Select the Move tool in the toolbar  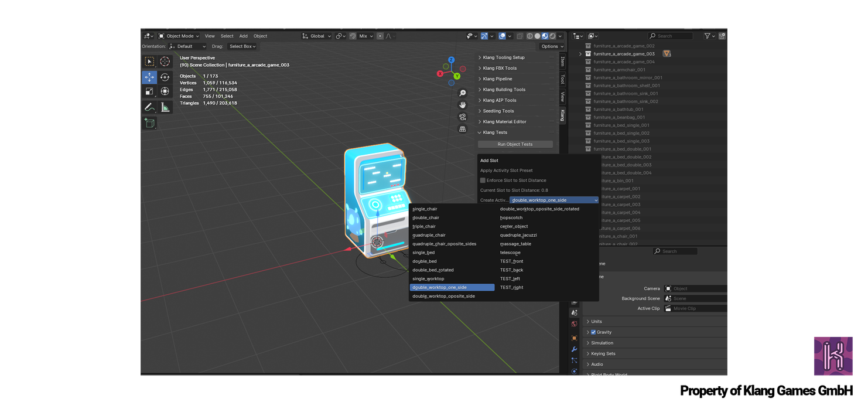(149, 77)
